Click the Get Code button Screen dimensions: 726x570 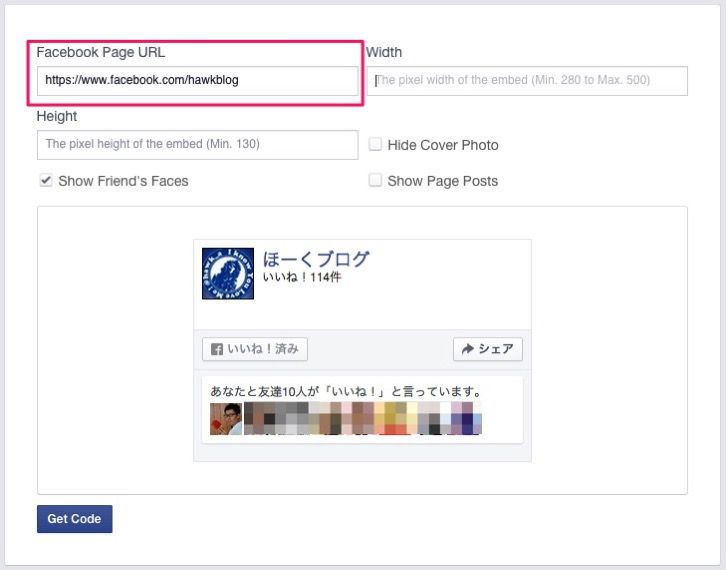pyautogui.click(x=75, y=519)
